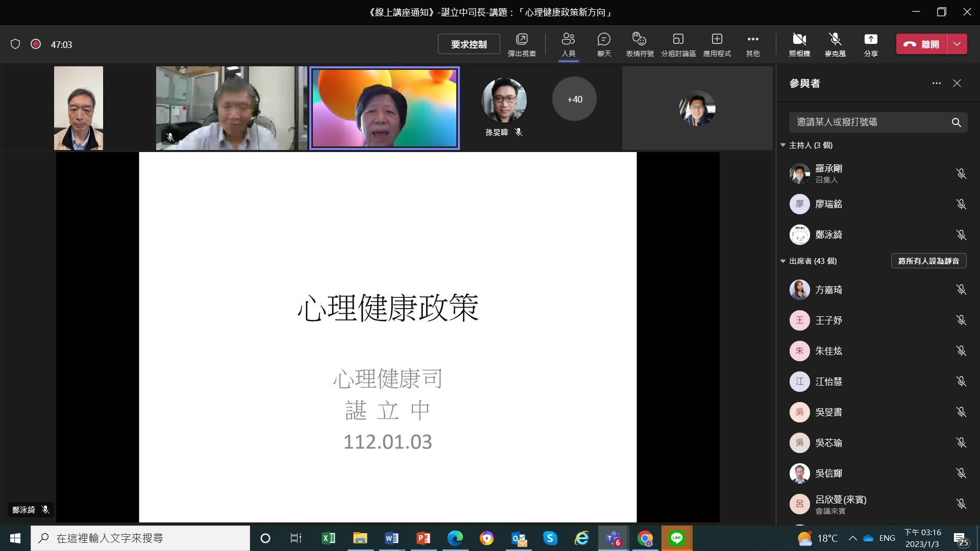Open LINE from the taskbar
This screenshot has height=551, width=980.
677,538
